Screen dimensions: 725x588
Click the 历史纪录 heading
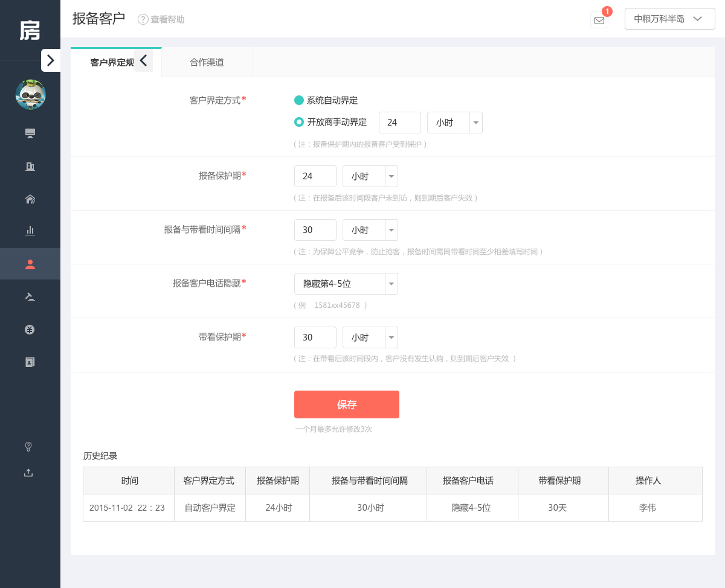100,456
